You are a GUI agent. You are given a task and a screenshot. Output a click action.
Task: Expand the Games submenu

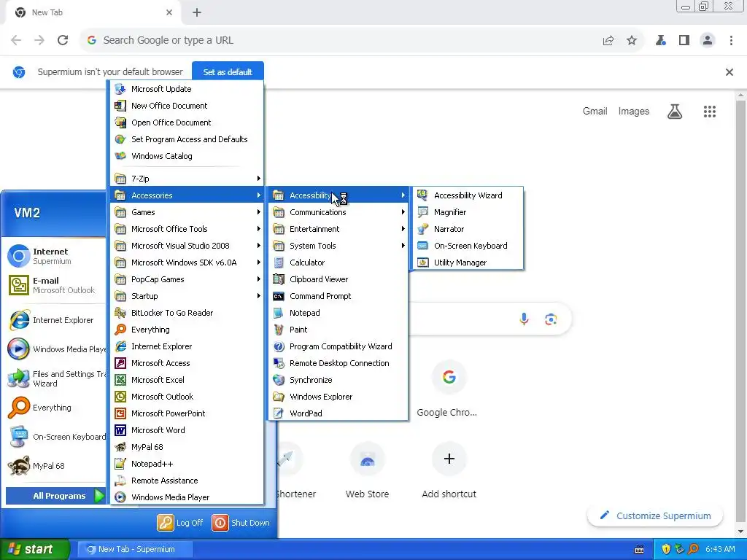[x=187, y=212]
